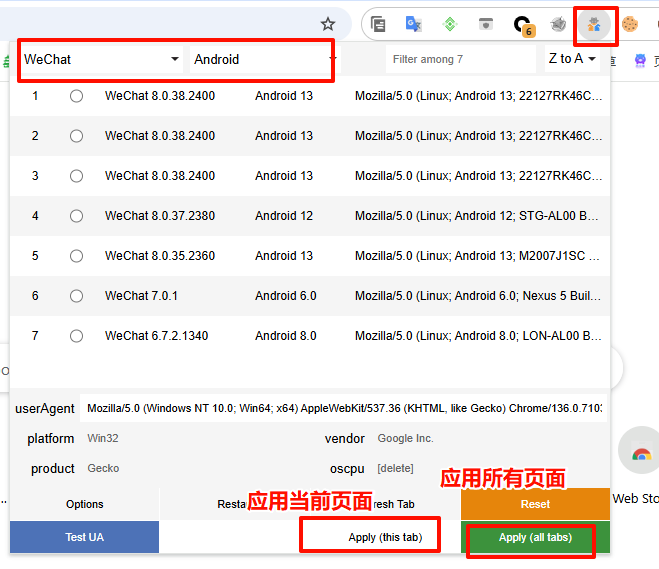
Task: Select radio for row 1 WeChat 8.0.38.2400
Action: (76, 96)
